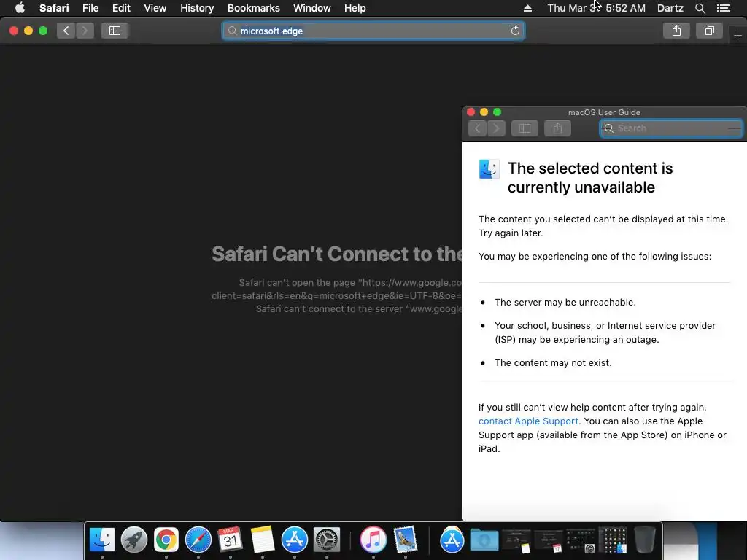Screen dimensions: 747x560
Task: Toggle Safari's sidebar button
Action: pos(115,31)
